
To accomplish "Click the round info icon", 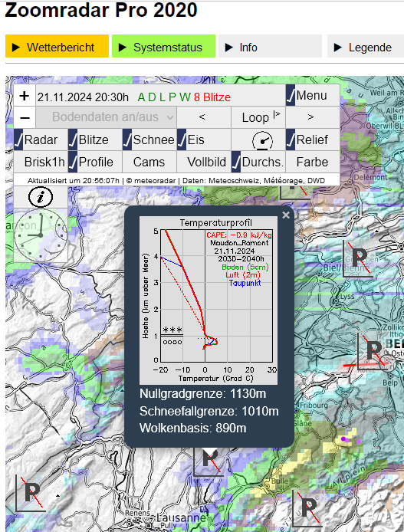I will point(41,197).
